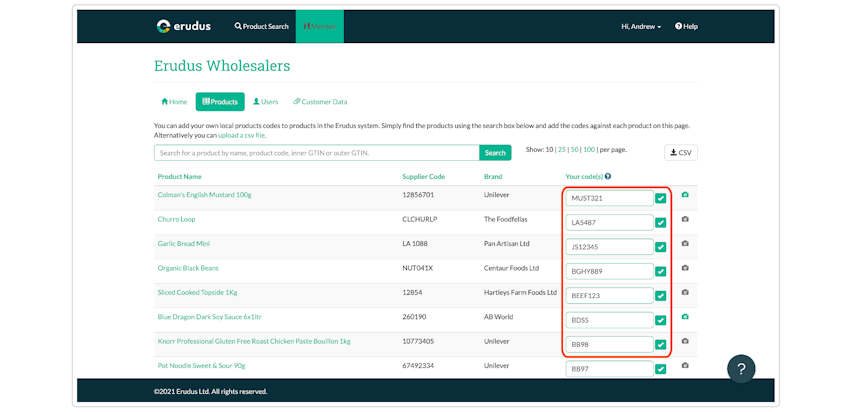Click camera icon for Garlic Bread Mini
The height and width of the screenshot is (412, 858).
[685, 243]
